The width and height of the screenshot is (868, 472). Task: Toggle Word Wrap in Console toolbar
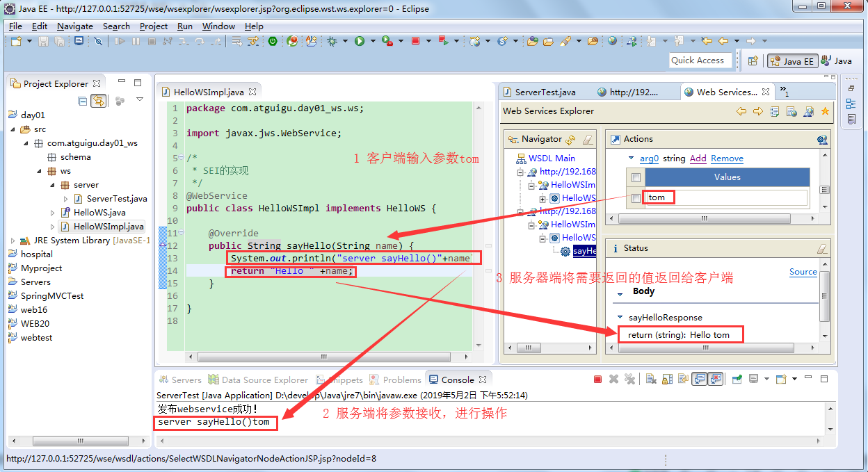click(x=683, y=380)
